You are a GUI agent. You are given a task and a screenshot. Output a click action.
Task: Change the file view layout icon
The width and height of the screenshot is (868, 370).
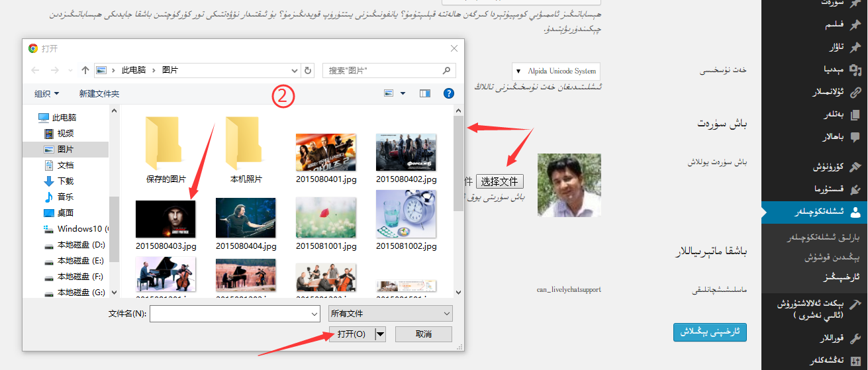389,94
